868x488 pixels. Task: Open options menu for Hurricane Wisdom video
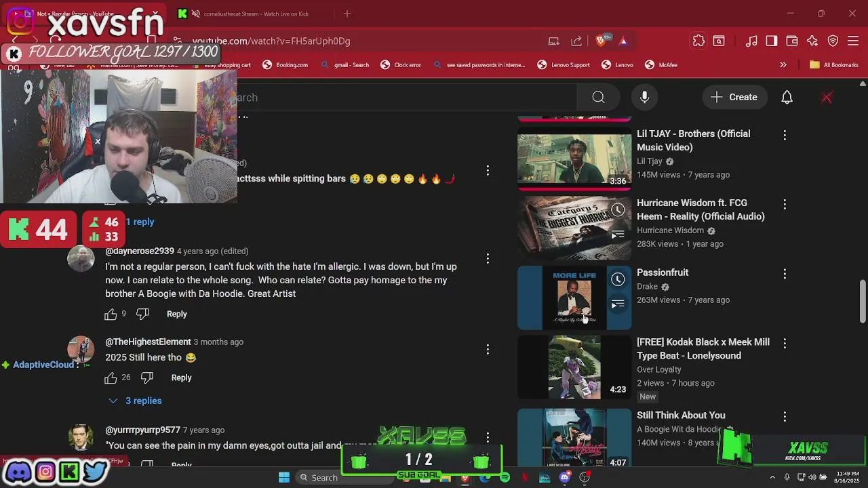point(785,204)
